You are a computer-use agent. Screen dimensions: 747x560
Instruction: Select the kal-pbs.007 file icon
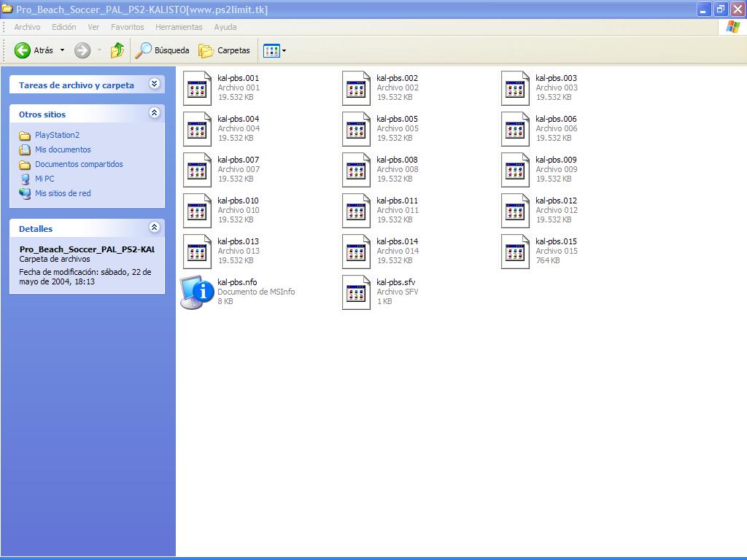[197, 170]
